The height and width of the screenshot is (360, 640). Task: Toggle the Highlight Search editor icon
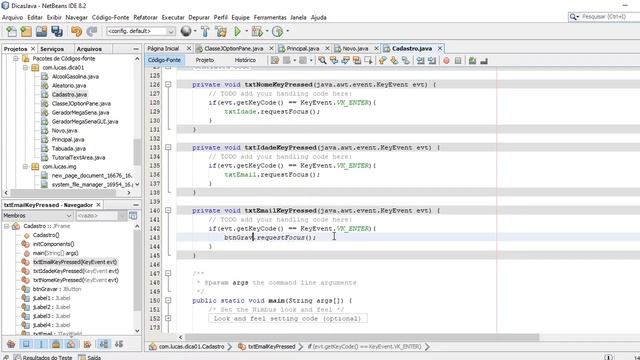coord(357,60)
